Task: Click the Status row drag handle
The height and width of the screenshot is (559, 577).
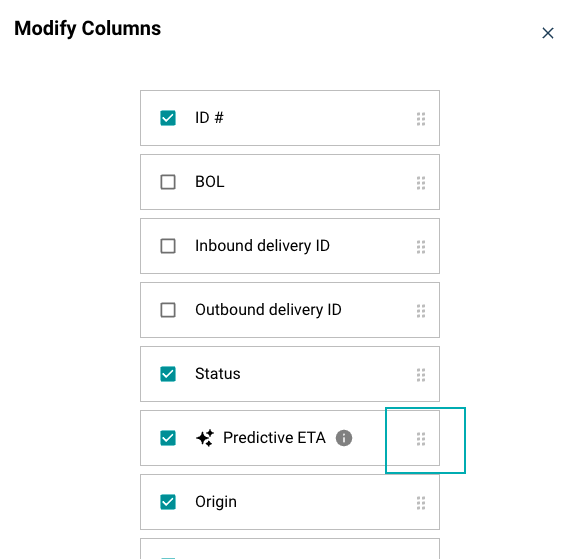Action: point(421,375)
